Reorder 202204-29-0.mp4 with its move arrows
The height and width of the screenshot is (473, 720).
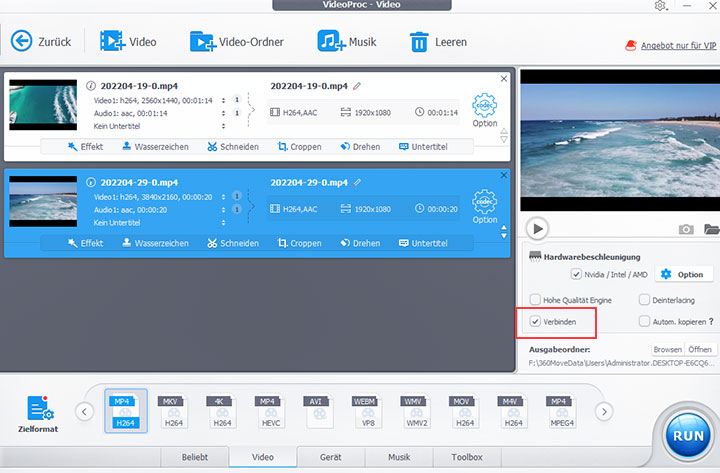(x=504, y=232)
